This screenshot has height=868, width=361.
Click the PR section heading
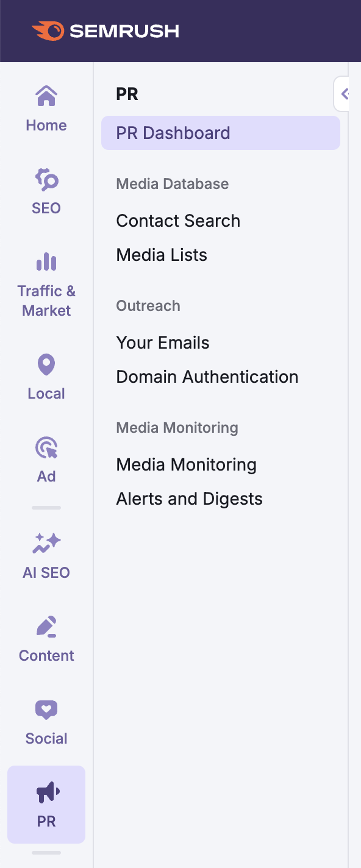[x=128, y=94]
